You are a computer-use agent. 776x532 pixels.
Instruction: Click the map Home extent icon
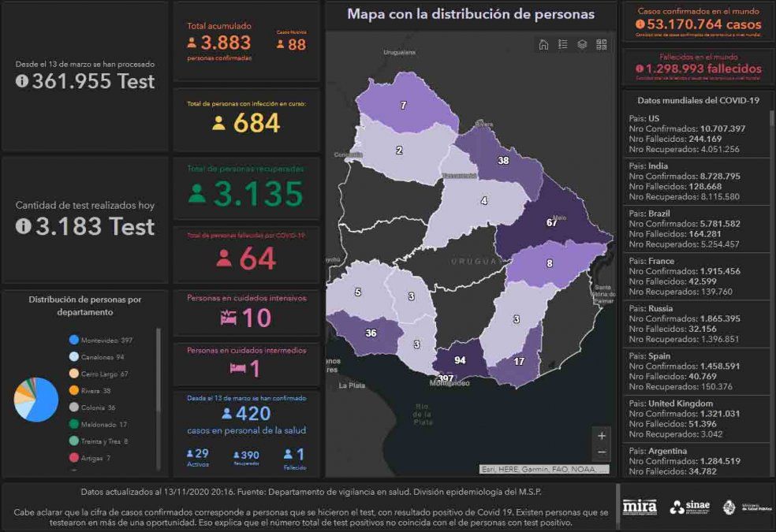point(543,45)
